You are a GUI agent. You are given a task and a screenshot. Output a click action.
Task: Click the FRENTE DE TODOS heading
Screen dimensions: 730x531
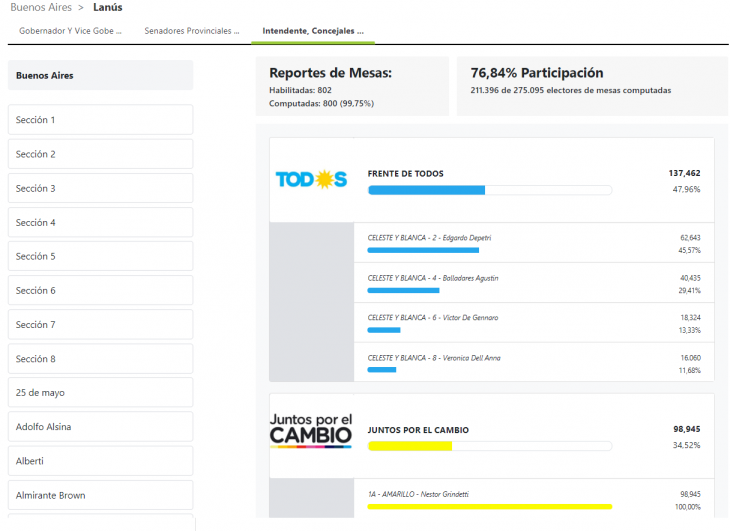pos(406,174)
